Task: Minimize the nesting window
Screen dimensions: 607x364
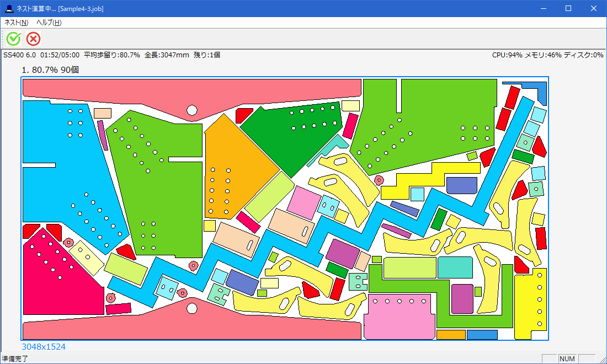Action: tap(543, 8)
